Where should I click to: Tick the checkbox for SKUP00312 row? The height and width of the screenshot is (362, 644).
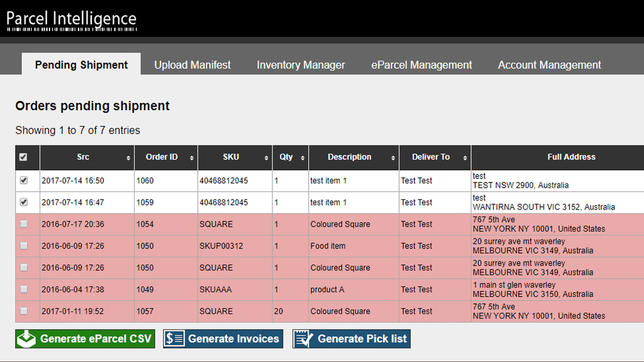click(x=24, y=246)
